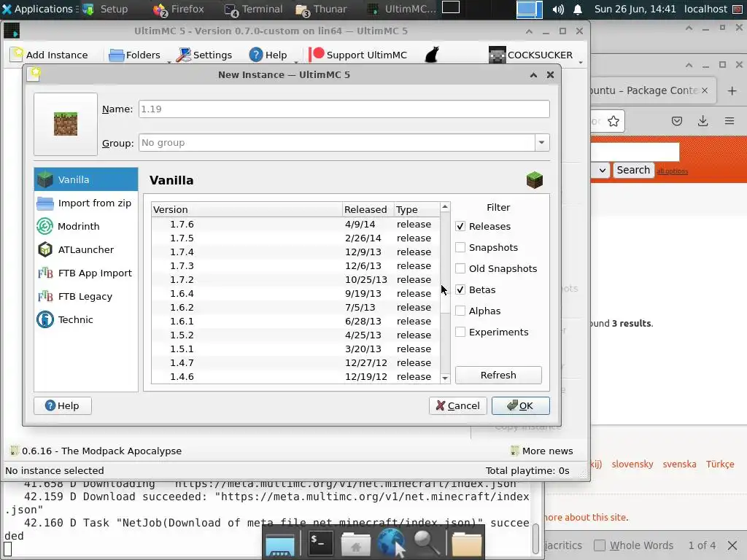747x560 pixels.
Task: Expand the Group combo box dropdown
Action: coord(542,142)
